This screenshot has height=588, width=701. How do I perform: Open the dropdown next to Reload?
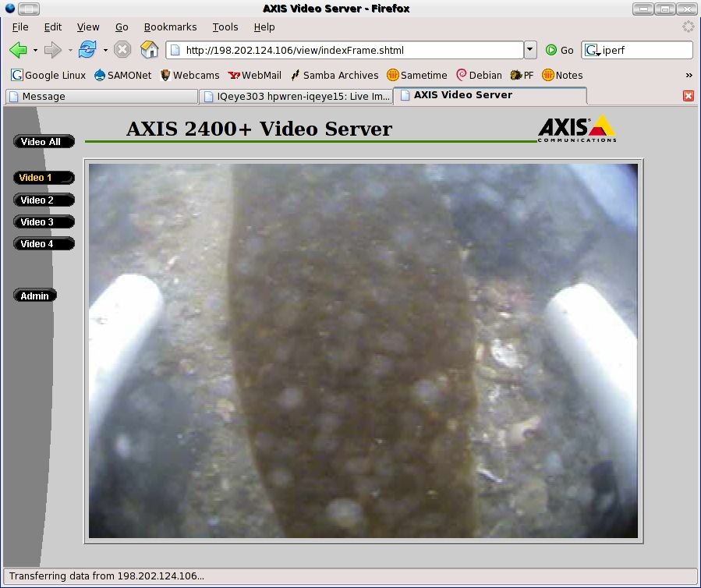(x=105, y=50)
